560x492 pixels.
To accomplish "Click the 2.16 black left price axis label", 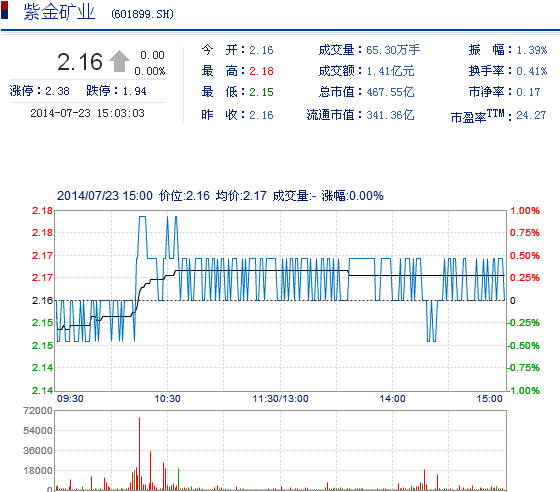I will pyautogui.click(x=42, y=301).
